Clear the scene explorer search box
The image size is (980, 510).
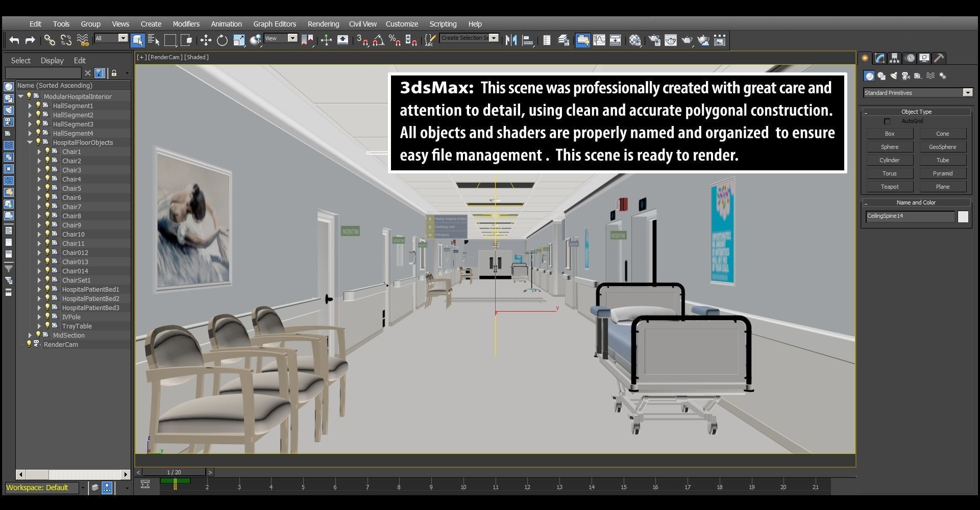(x=87, y=73)
